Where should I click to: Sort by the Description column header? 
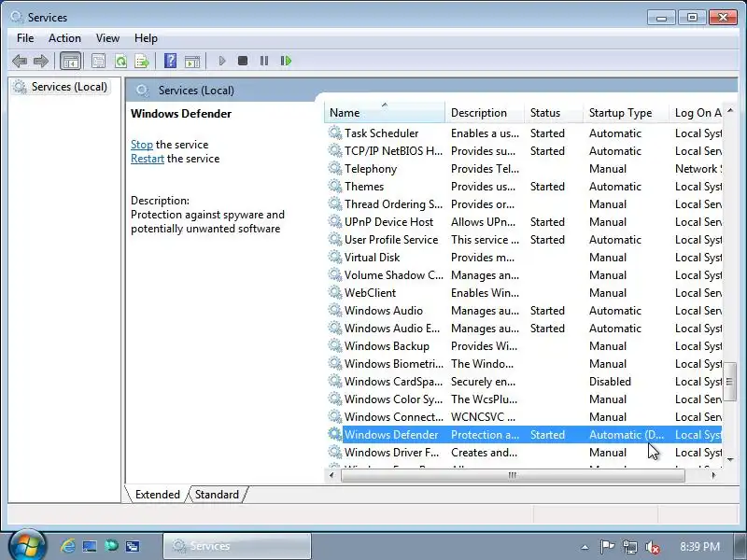[485, 112]
